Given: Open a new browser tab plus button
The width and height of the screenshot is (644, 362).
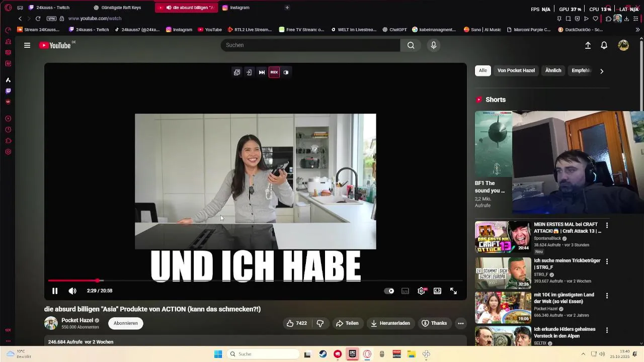Looking at the screenshot, I should [x=287, y=8].
